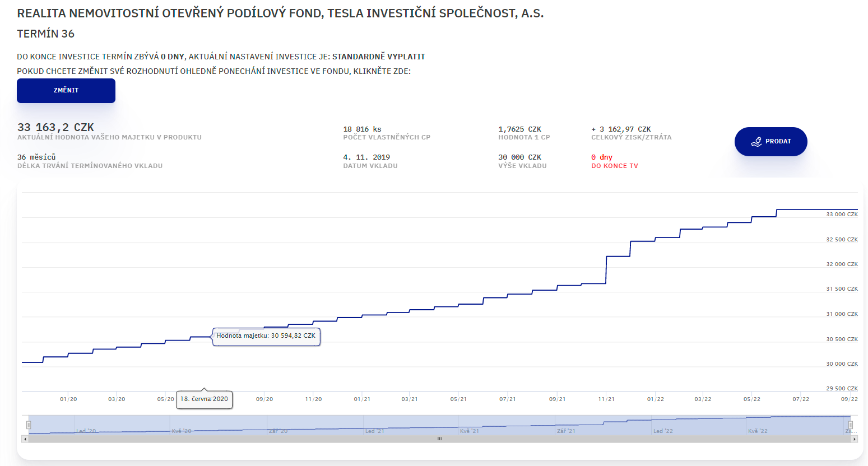Click the 30 000 CZK y-axis label

(x=842, y=364)
